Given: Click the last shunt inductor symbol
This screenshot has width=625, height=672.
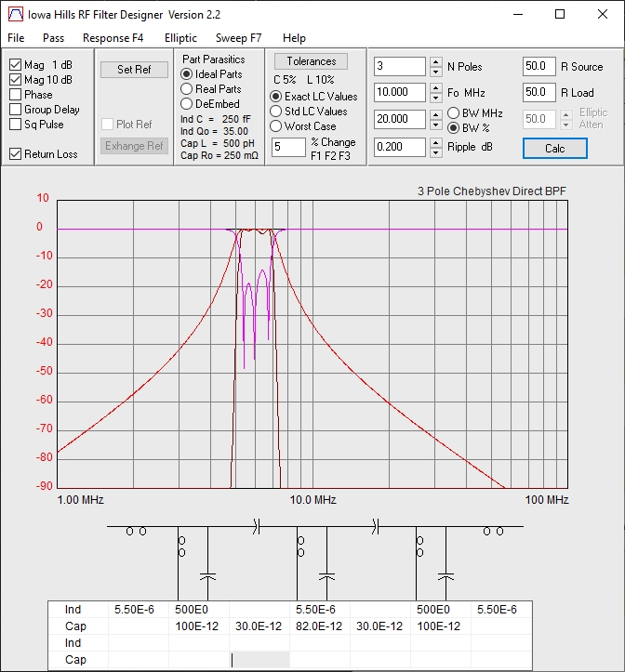Looking at the screenshot, I should [420, 547].
